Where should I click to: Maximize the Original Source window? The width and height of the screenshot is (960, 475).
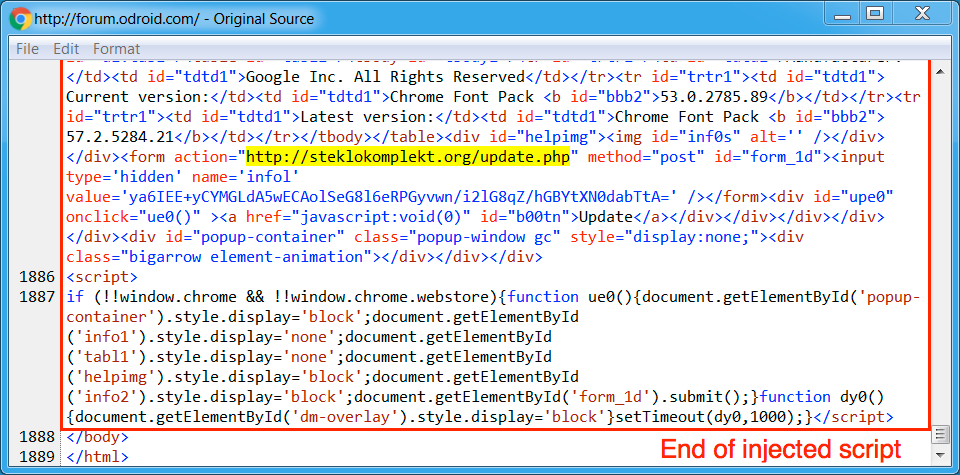(x=876, y=15)
